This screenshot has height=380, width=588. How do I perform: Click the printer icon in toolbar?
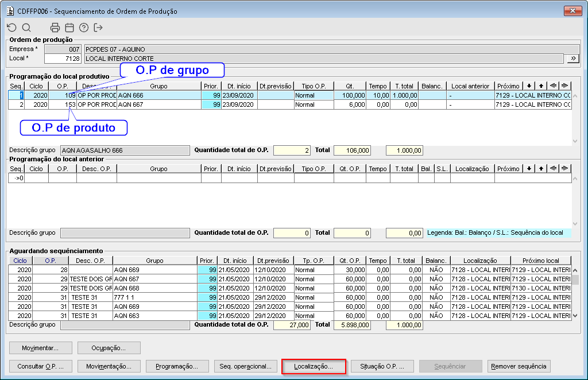55,28
